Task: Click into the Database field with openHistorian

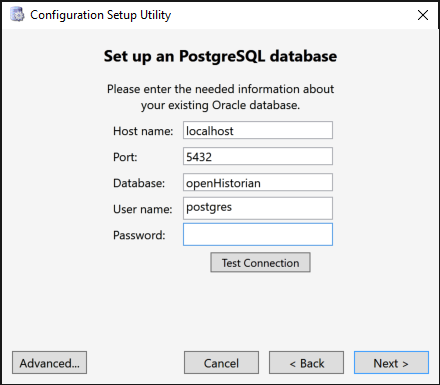Action: click(x=258, y=182)
